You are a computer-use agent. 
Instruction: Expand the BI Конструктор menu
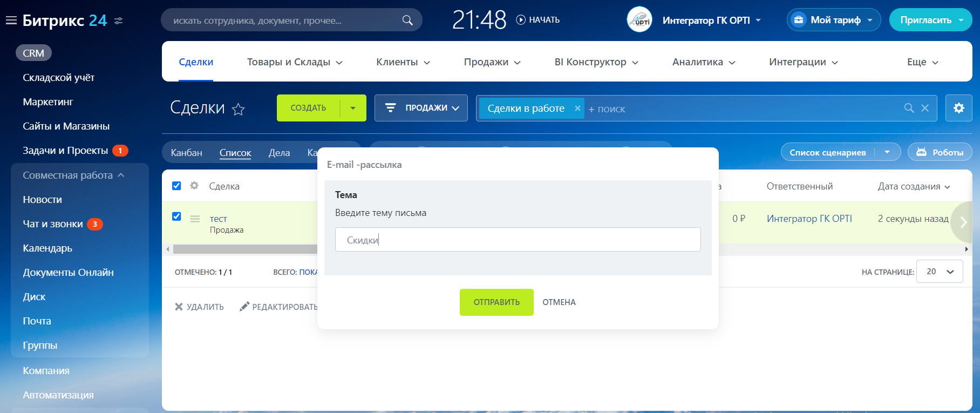596,62
